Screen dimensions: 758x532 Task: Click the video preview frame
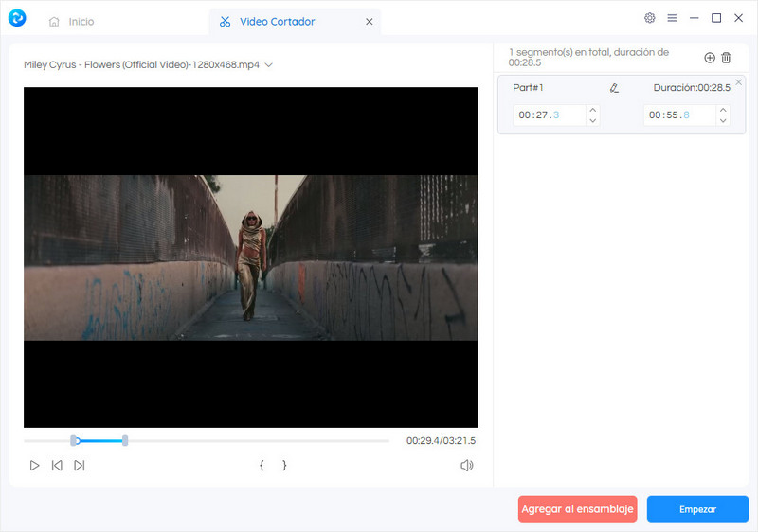pyautogui.click(x=251, y=257)
